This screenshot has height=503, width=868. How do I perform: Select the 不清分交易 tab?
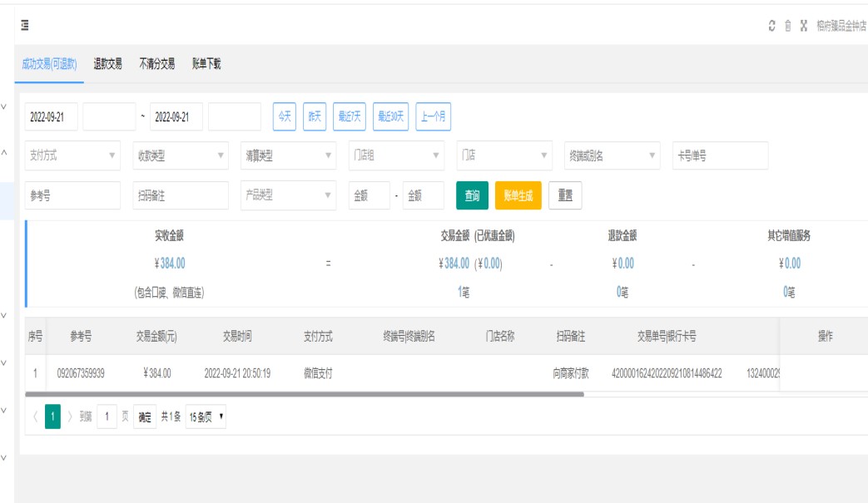156,64
